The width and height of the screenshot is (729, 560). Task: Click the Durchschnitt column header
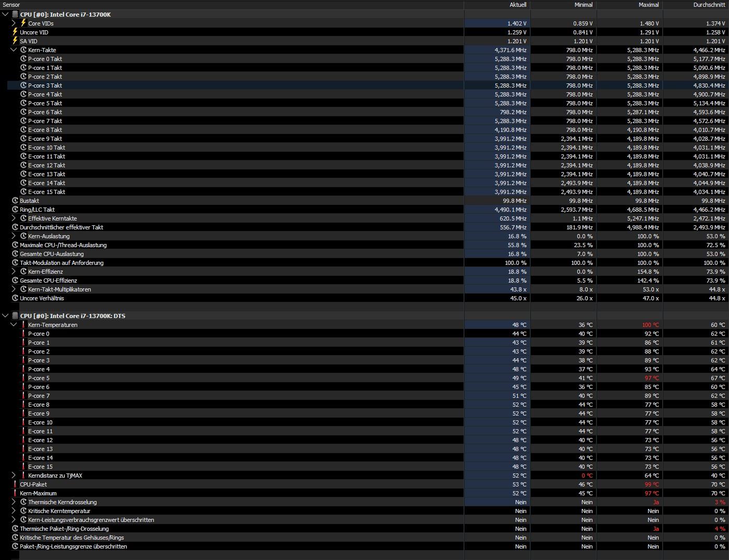tap(696, 5)
